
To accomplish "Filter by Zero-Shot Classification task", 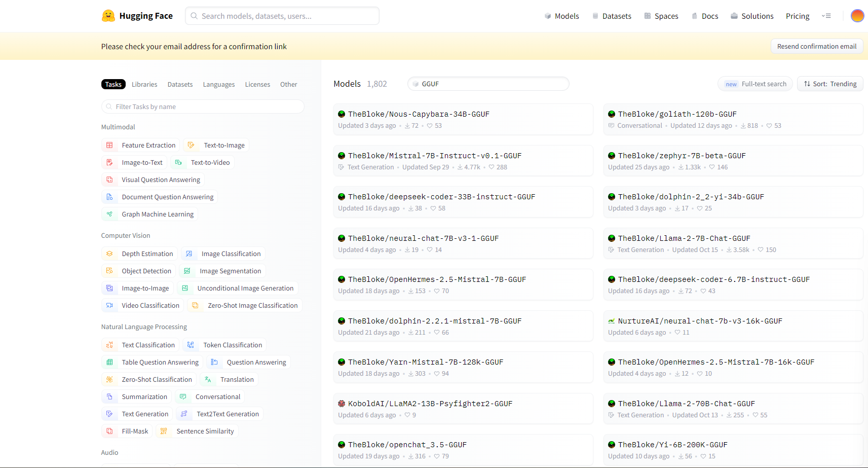I will click(149, 379).
